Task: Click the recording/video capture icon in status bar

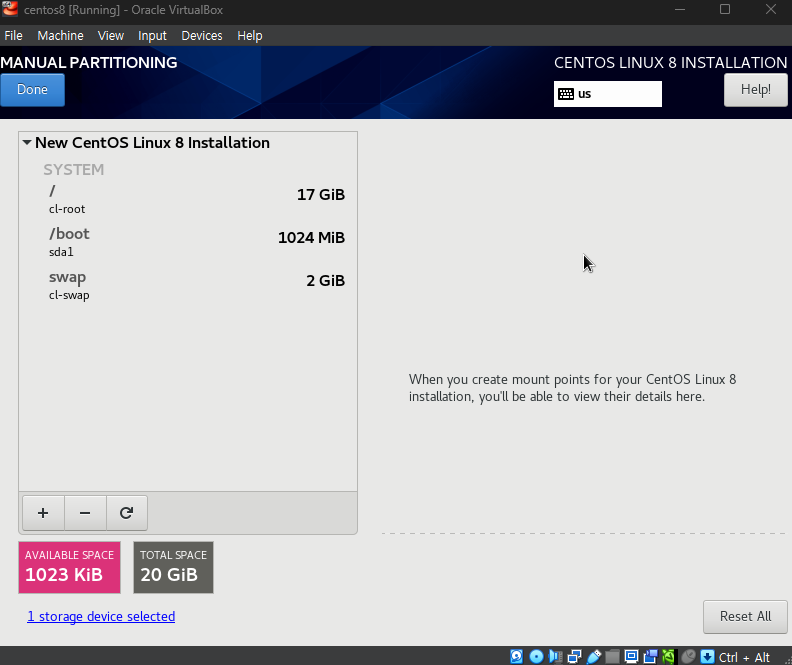Action: point(650,656)
